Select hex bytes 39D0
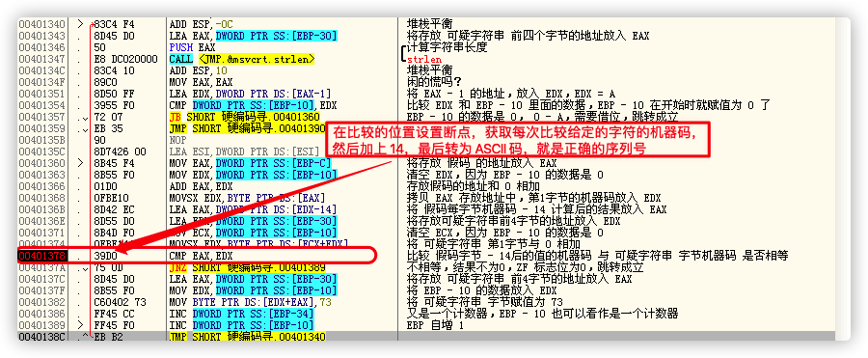This screenshot has height=358, width=868. tap(105, 256)
